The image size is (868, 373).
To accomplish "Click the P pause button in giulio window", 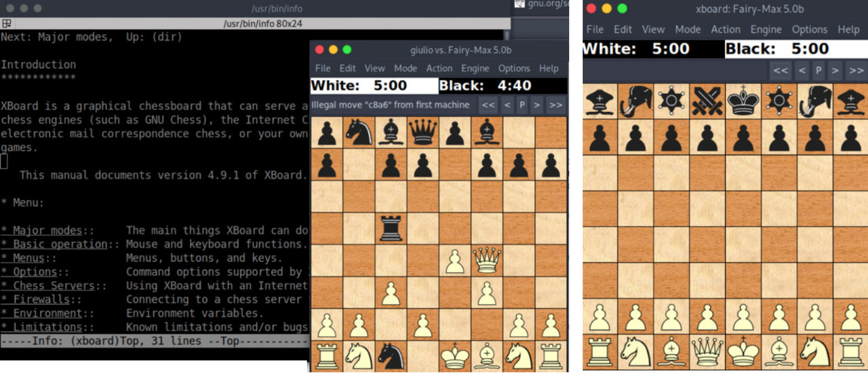I will [x=522, y=105].
